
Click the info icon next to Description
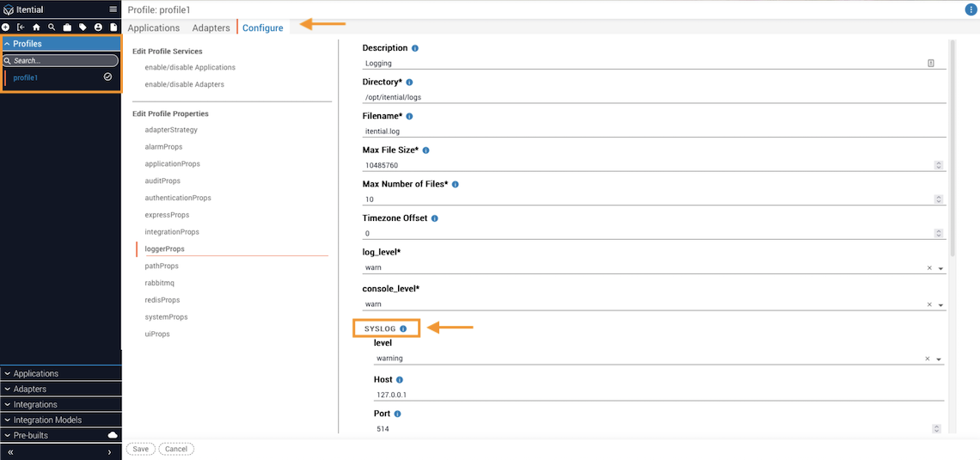[415, 48]
